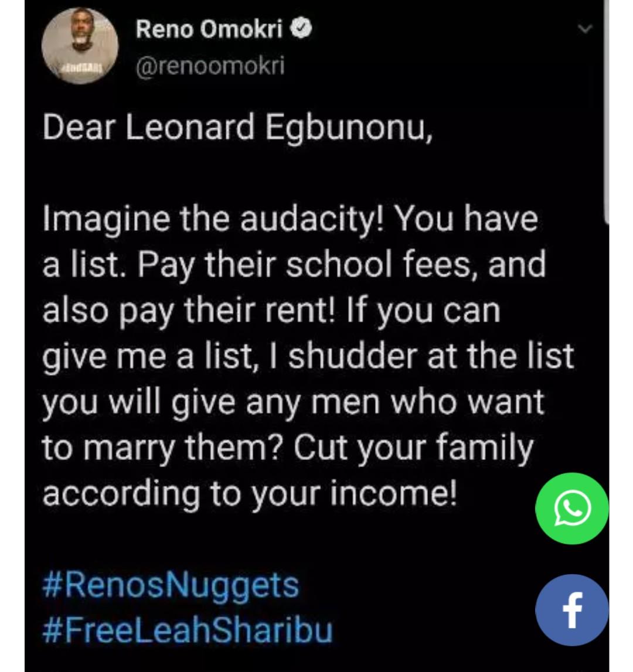Click the verified badge beside Reno Omokri

[x=301, y=29]
